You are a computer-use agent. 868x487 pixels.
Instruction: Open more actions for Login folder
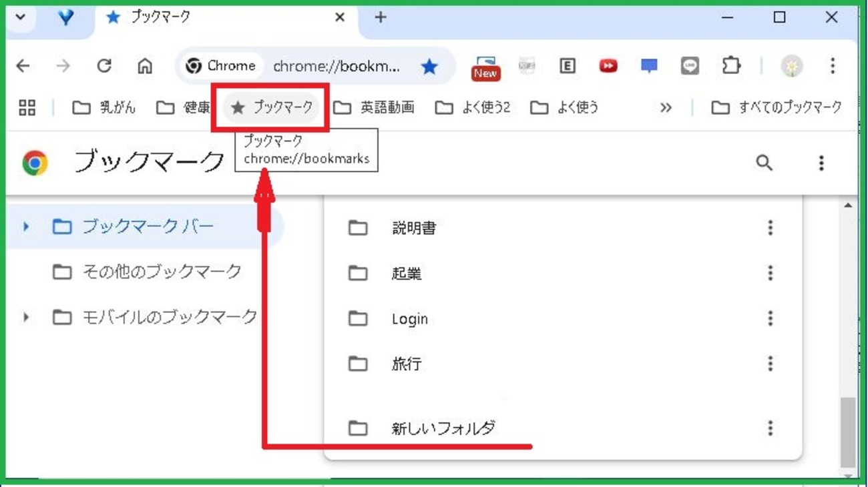(770, 318)
